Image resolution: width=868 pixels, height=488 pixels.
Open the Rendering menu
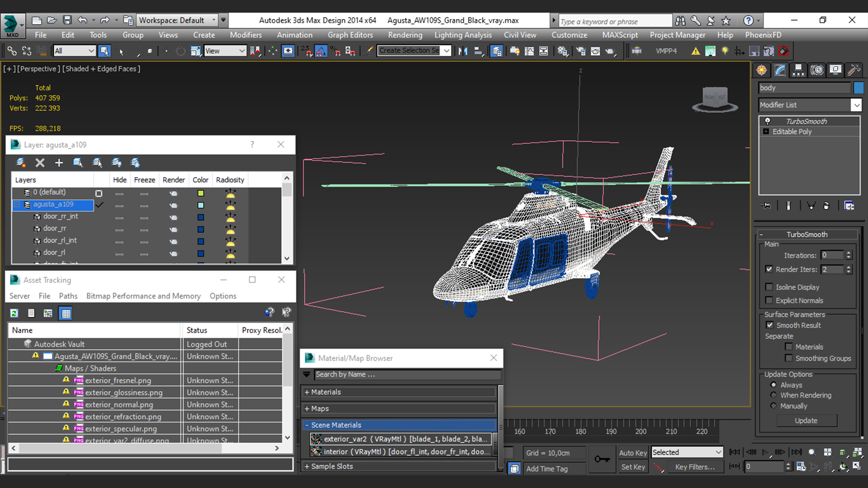point(405,35)
